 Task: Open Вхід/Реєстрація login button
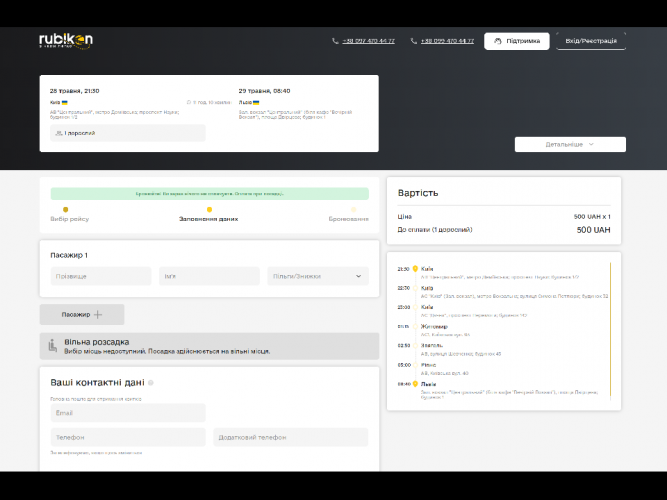point(591,41)
